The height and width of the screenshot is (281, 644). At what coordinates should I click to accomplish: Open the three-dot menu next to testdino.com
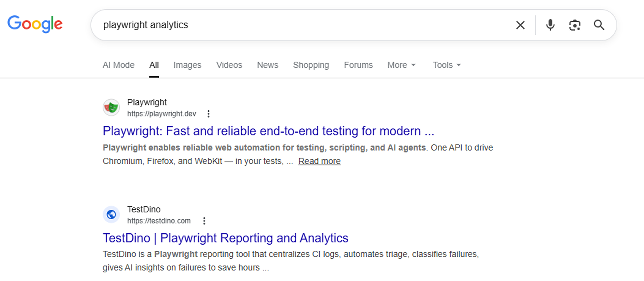[x=204, y=221]
